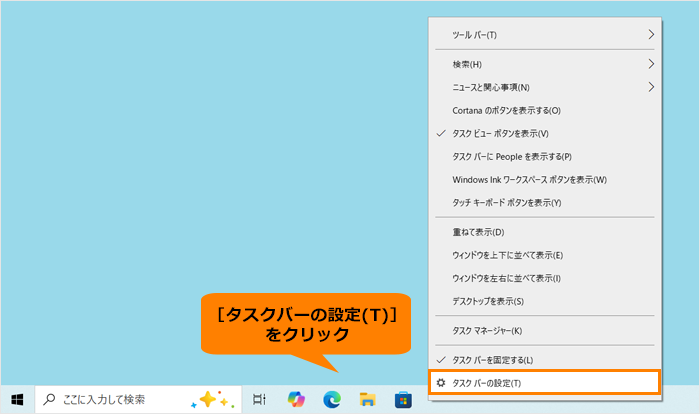Open File Explorer from the taskbar

(367, 399)
